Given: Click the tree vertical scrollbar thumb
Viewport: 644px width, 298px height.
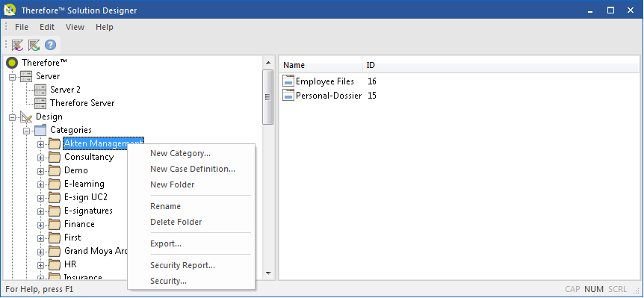Looking at the screenshot, I should (x=267, y=97).
